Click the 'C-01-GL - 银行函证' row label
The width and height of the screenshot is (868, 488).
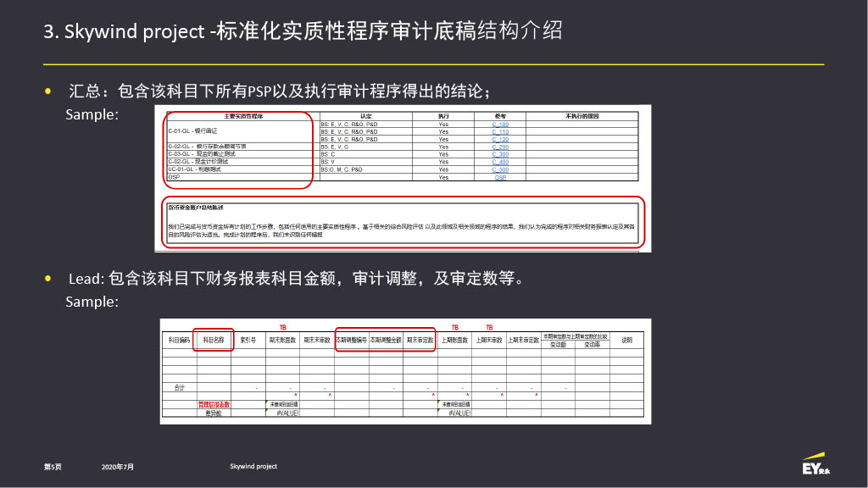192,131
